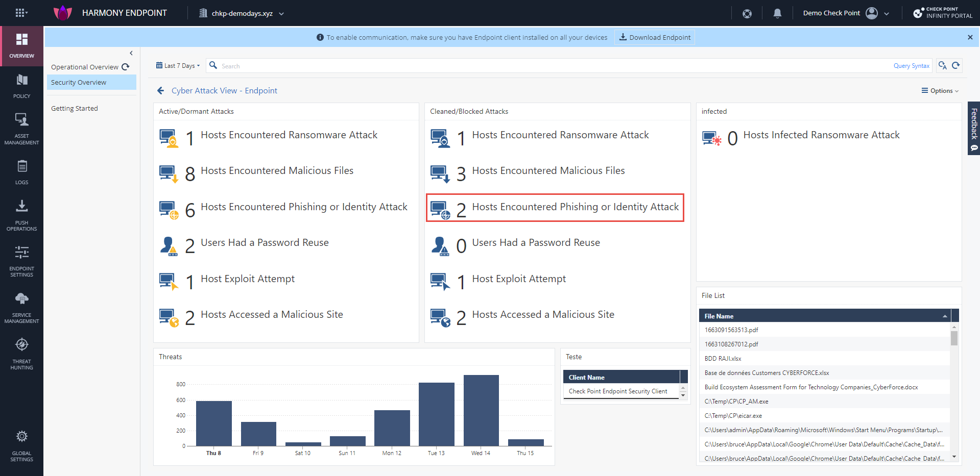Image resolution: width=980 pixels, height=476 pixels.
Task: Click the Wed 14 bar in Threats chart
Action: pos(481,410)
